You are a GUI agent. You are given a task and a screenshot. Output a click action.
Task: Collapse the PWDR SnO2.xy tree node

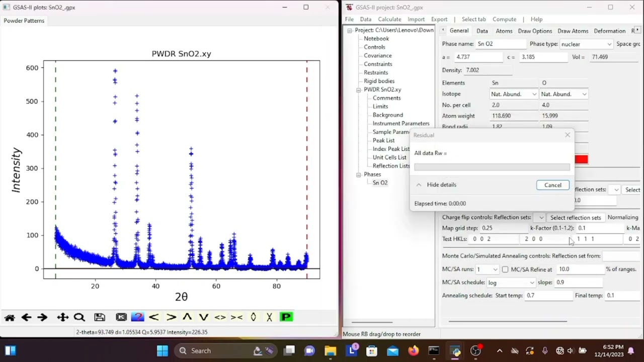point(358,90)
